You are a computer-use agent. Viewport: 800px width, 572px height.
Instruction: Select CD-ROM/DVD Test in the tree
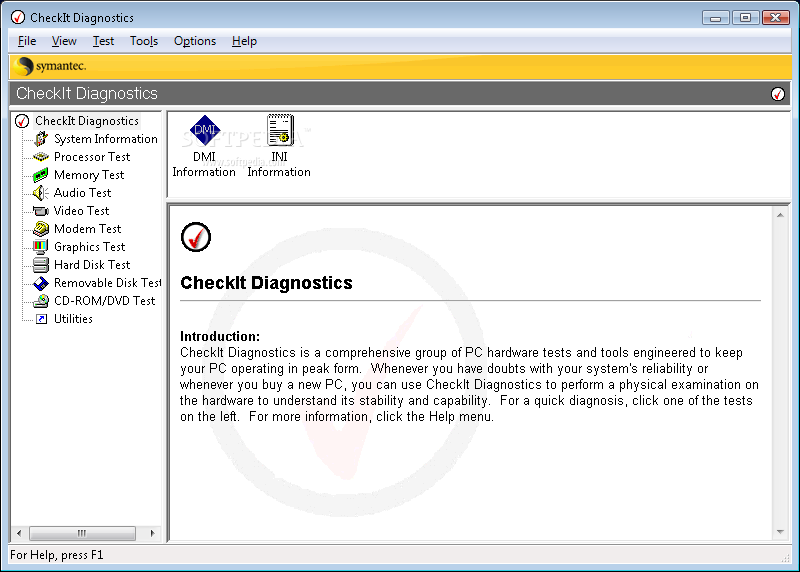click(105, 301)
